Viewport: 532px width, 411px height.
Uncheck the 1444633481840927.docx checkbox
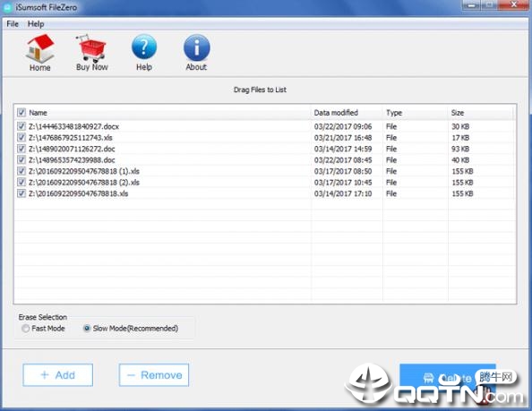point(21,126)
